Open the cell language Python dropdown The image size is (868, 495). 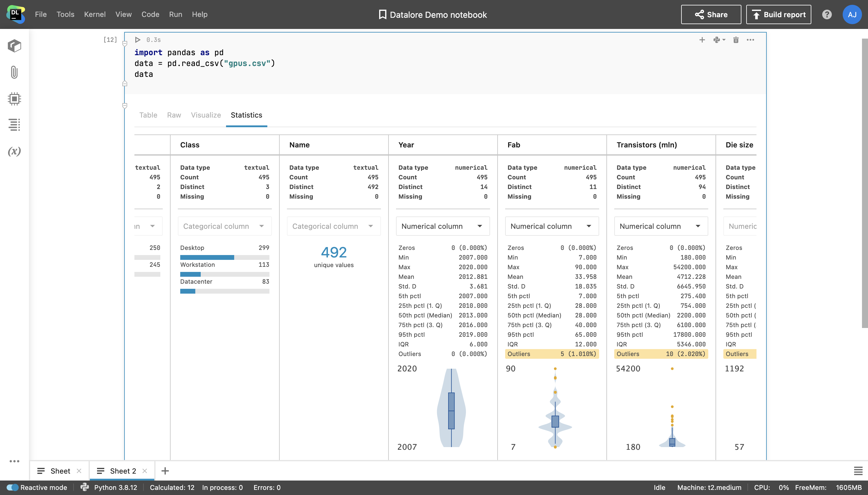point(719,40)
